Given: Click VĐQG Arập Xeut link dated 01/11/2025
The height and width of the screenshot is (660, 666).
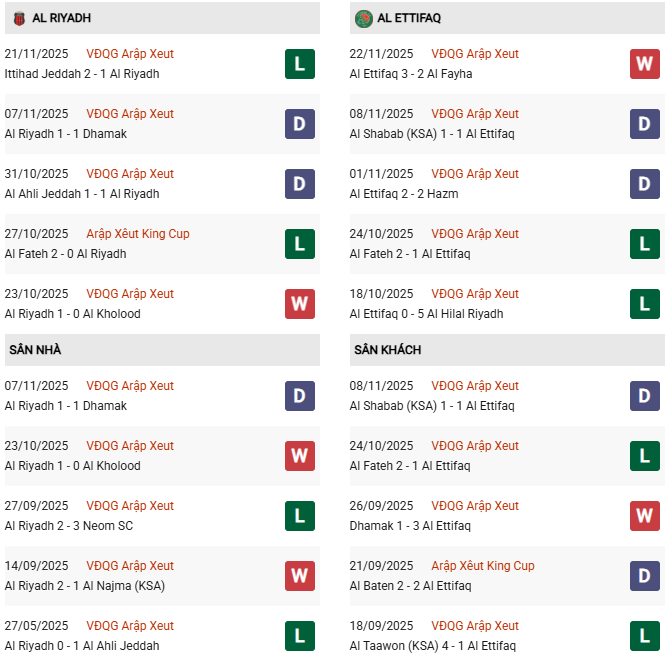Looking at the screenshot, I should 475,174.
